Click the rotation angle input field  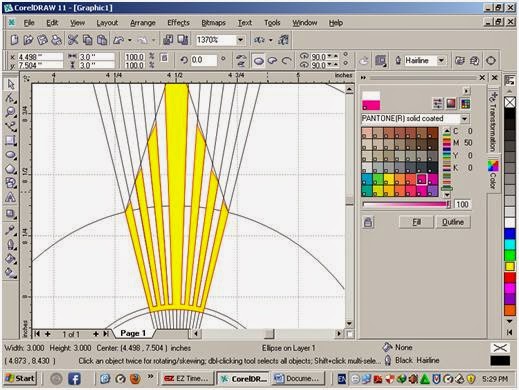[204, 60]
